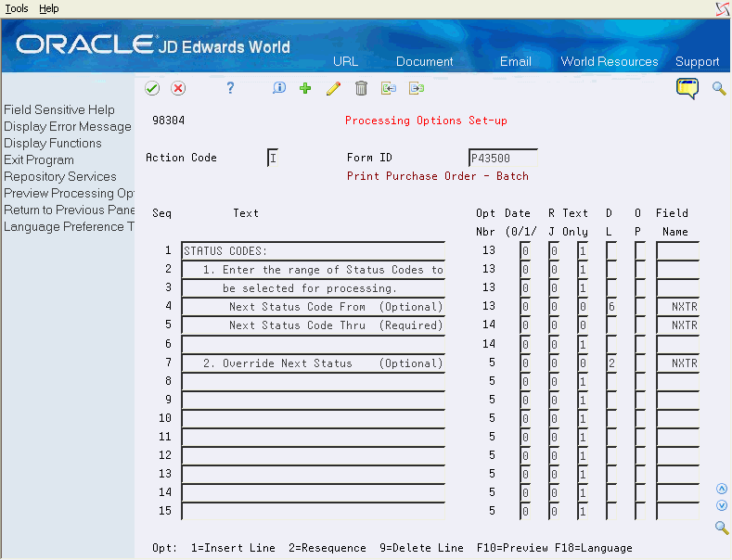The width and height of the screenshot is (732, 560).
Task: Click the Opt Nbr 14 on Seq row 6
Action: click(x=489, y=344)
